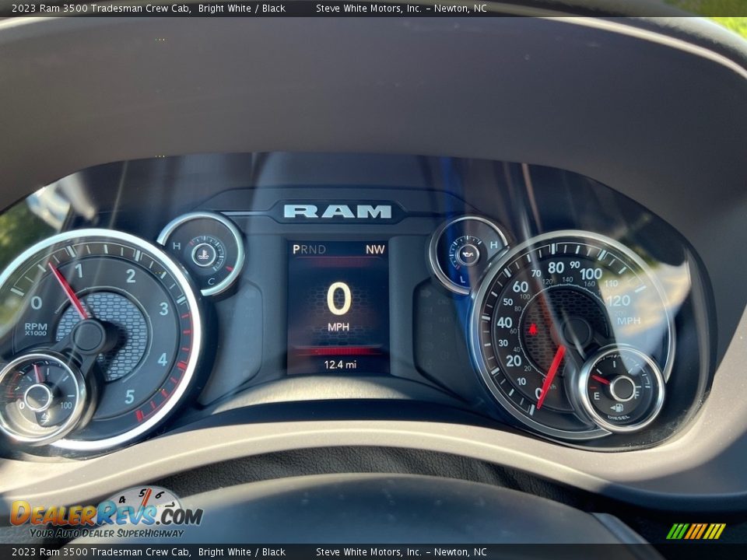Click the red tachometer needle
The image size is (747, 560).
click(x=68, y=291)
